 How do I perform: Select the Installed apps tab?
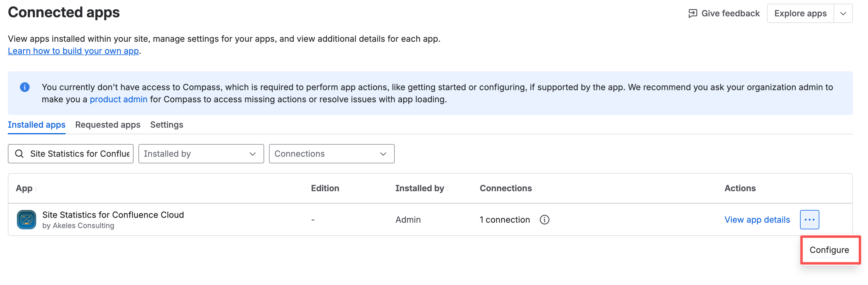tap(36, 125)
